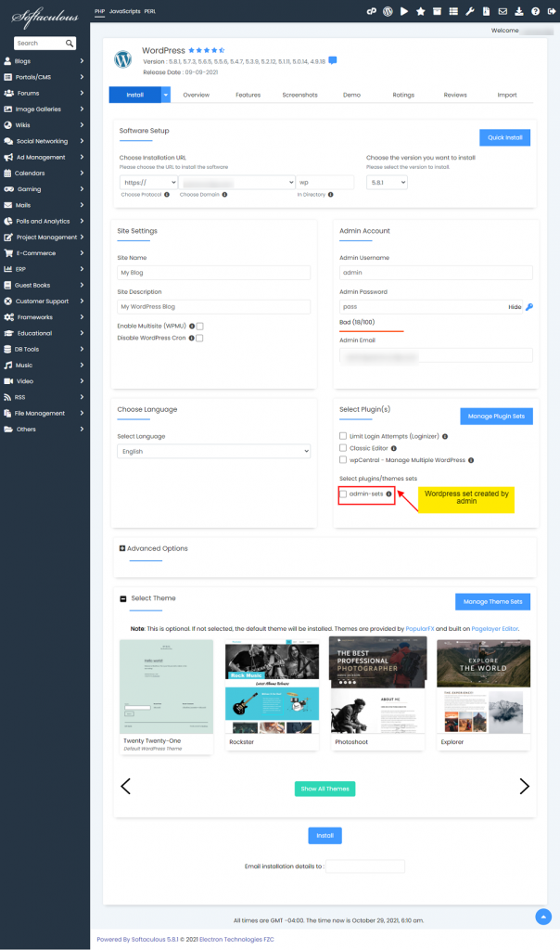560x950 pixels.
Task: Switch to the Overview tab
Action: [x=197, y=96]
